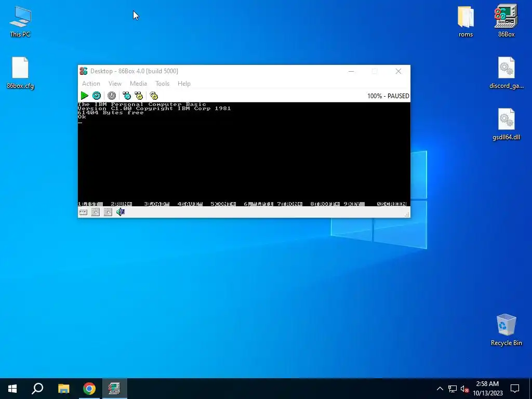Click the 86Box taskbar button
This screenshot has width=532, height=399.
tap(114, 389)
